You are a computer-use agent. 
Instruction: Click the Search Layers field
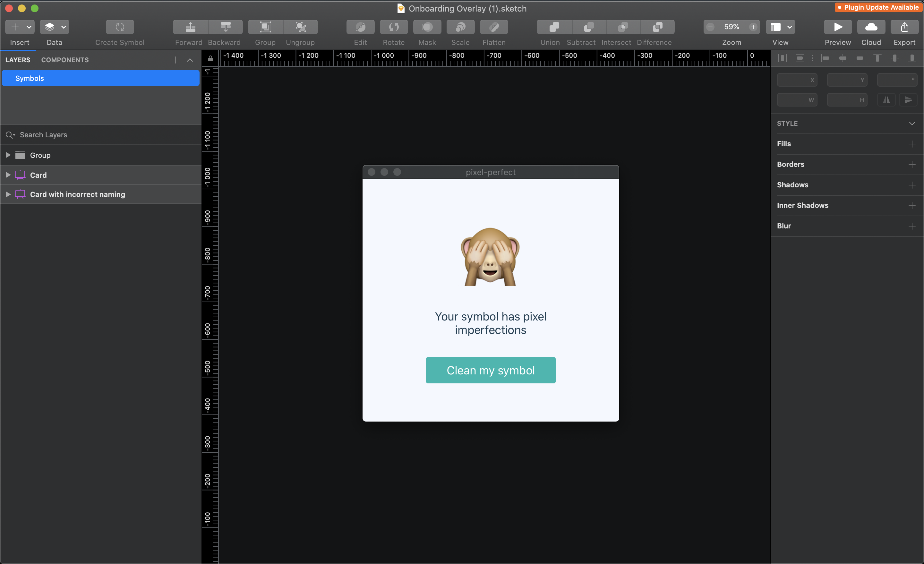tap(100, 135)
